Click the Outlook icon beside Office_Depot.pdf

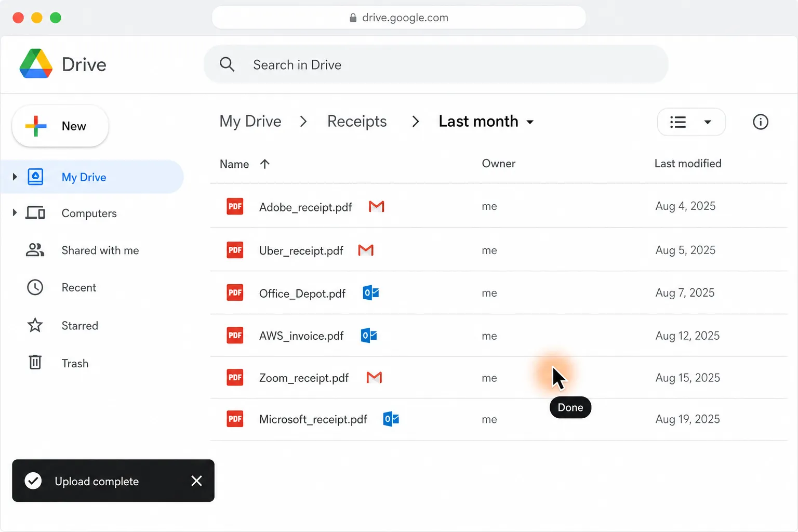coord(371,293)
